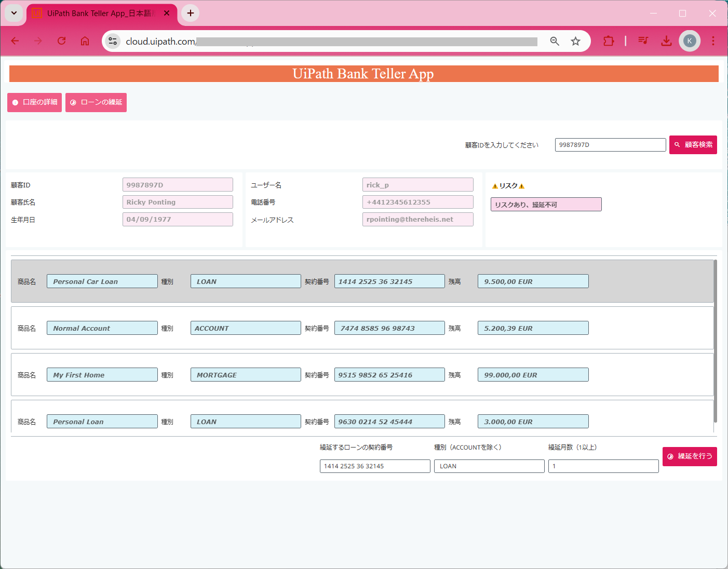
Task: Click the address bar URL
Action: pos(331,42)
